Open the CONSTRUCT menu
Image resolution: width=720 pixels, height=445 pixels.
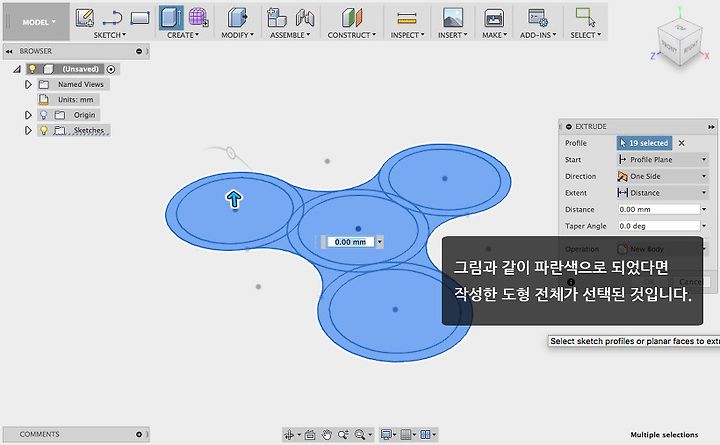point(351,35)
